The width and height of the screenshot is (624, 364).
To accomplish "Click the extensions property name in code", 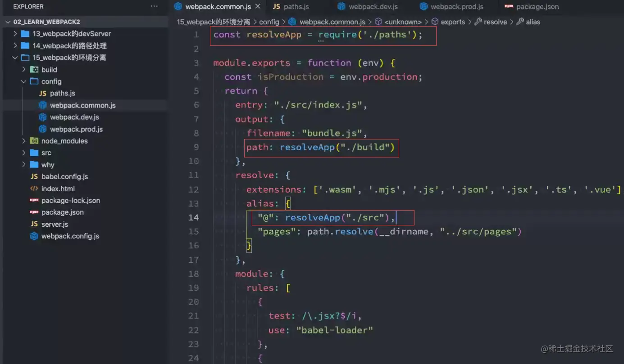I will coord(274,189).
